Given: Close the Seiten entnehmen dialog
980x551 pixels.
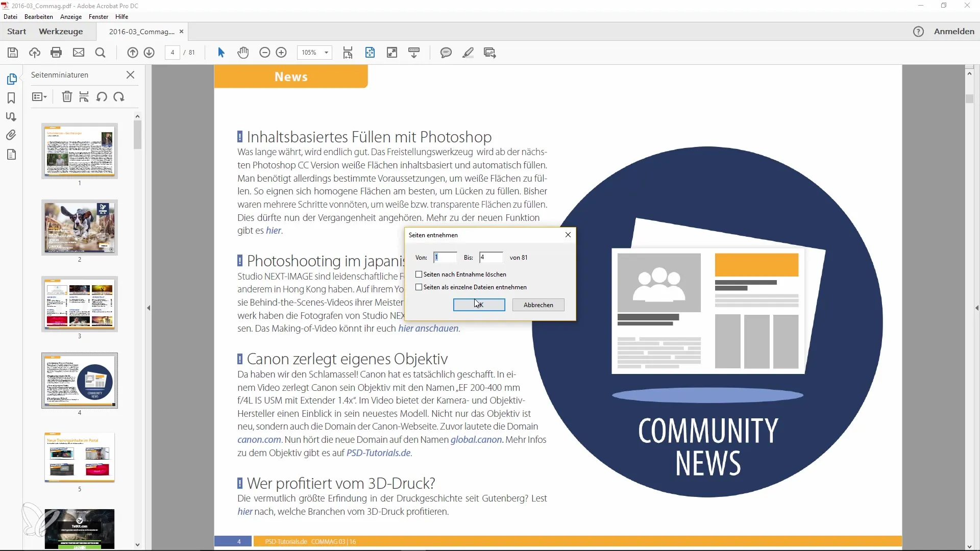Looking at the screenshot, I should click(x=568, y=235).
